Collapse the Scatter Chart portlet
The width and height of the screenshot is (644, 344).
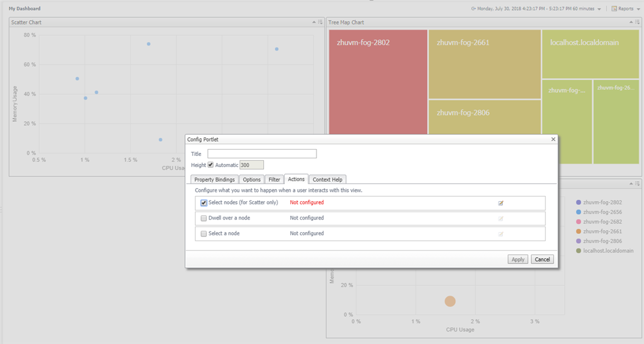314,22
